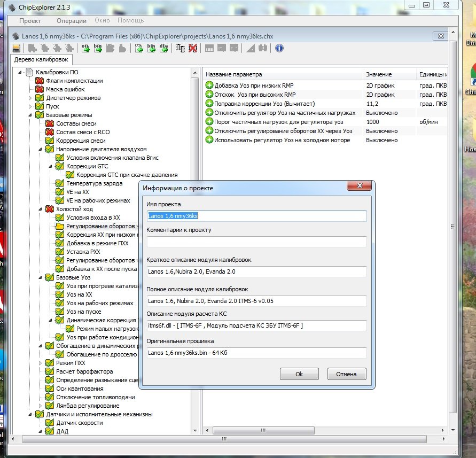Expand the Диспетчер режимов tree node
The image size is (476, 458).
pyautogui.click(x=30, y=98)
